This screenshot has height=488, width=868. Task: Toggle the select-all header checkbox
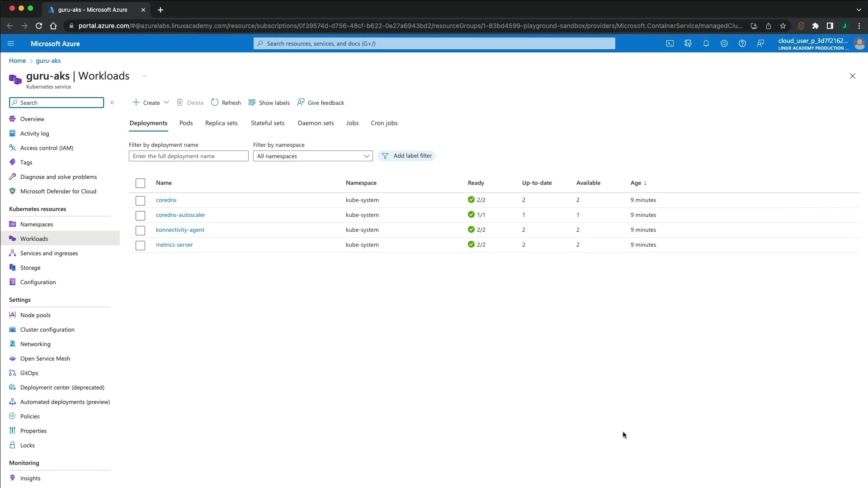click(x=140, y=183)
